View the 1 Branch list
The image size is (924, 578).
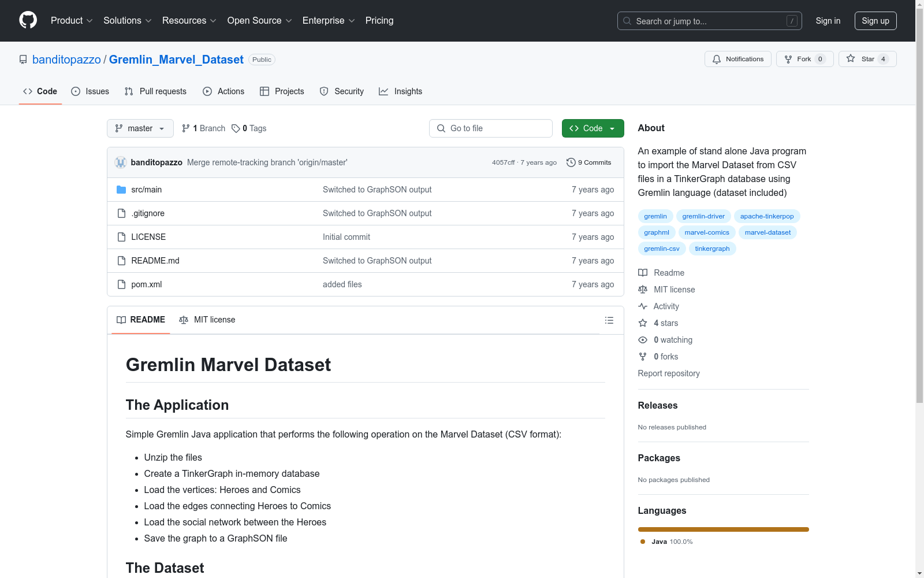[x=203, y=128]
